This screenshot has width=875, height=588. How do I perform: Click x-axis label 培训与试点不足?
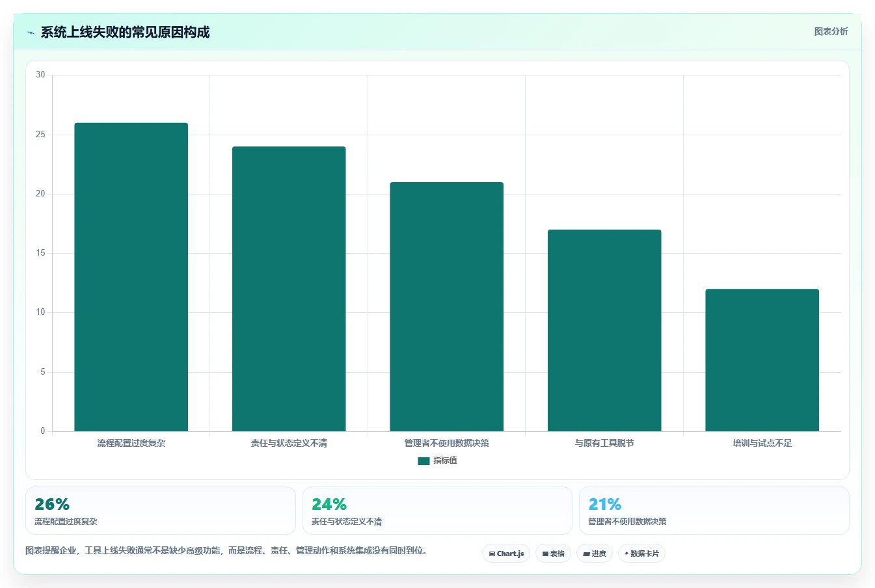(762, 443)
